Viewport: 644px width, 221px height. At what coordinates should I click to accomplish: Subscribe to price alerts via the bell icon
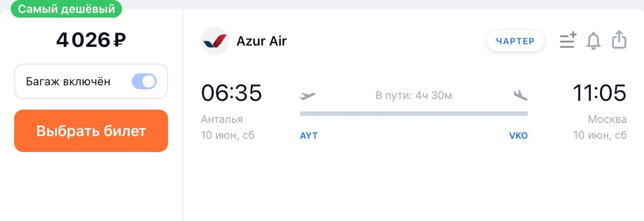[x=594, y=41]
